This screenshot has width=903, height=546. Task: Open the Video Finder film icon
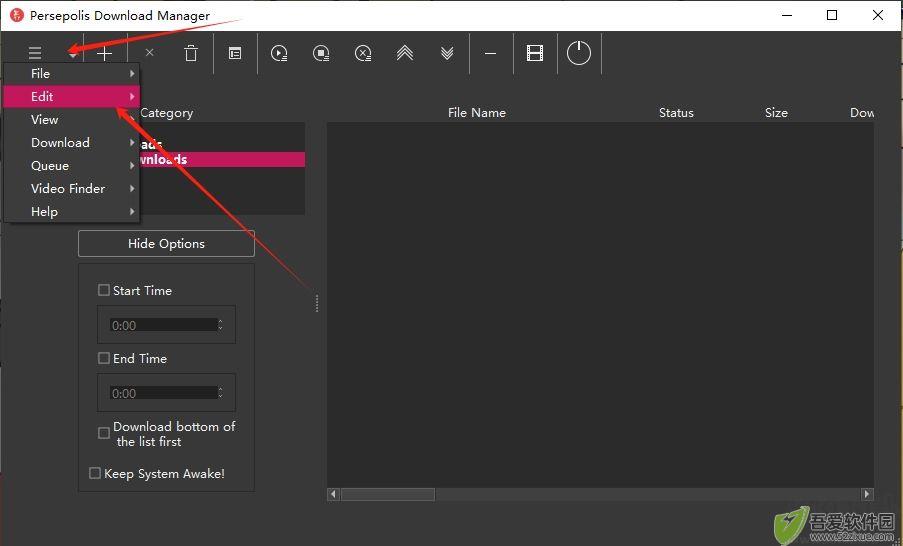pyautogui.click(x=535, y=54)
